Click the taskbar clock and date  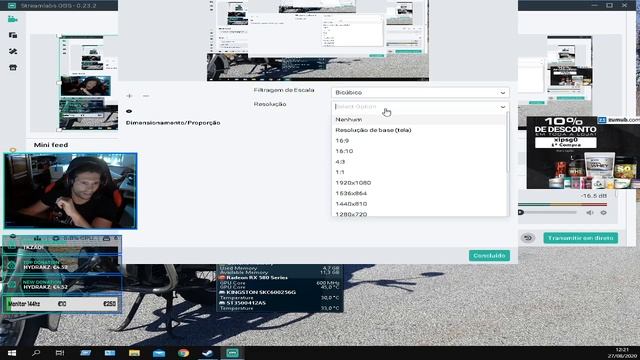621,353
